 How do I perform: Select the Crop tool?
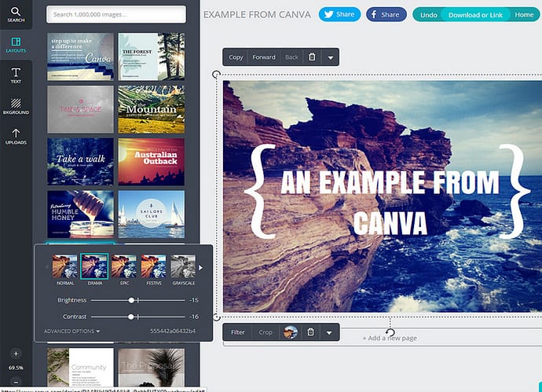pos(266,332)
